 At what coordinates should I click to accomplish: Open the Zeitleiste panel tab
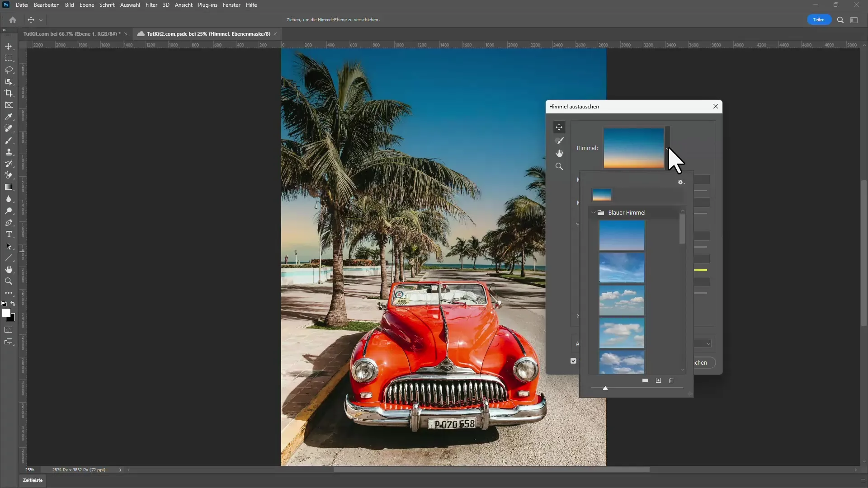coord(33,480)
